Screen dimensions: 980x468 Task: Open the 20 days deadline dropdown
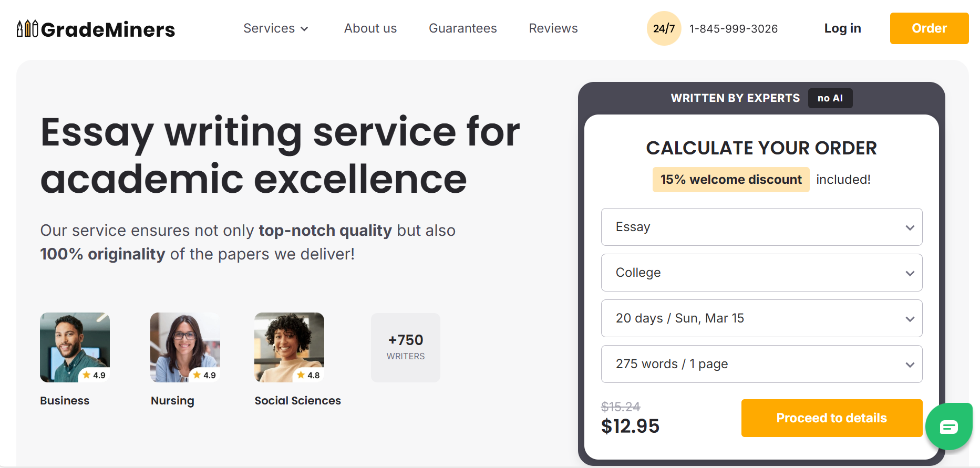tap(761, 318)
